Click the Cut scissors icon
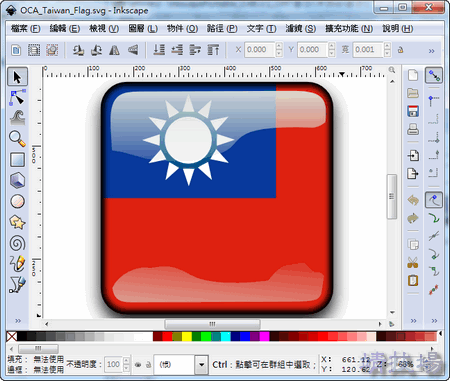Image resolution: width=450 pixels, height=381 pixels. (413, 263)
